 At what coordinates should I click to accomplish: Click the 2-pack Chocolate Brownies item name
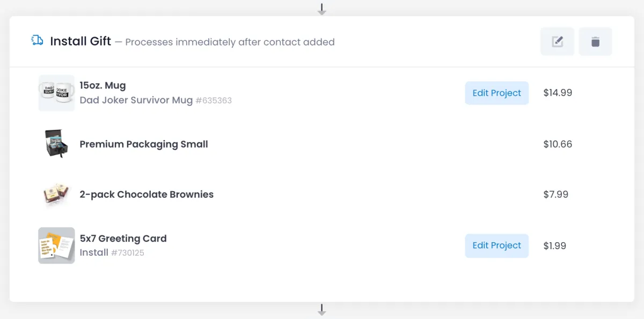pos(147,194)
